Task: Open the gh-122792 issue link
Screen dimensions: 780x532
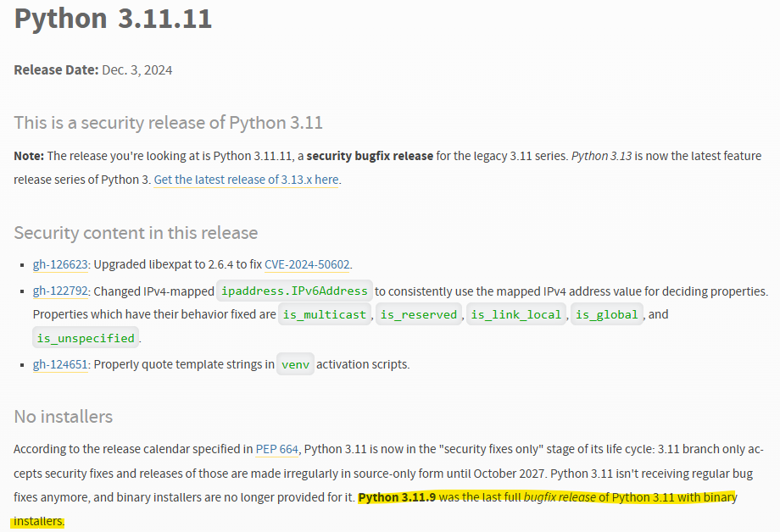Action: coord(60,291)
